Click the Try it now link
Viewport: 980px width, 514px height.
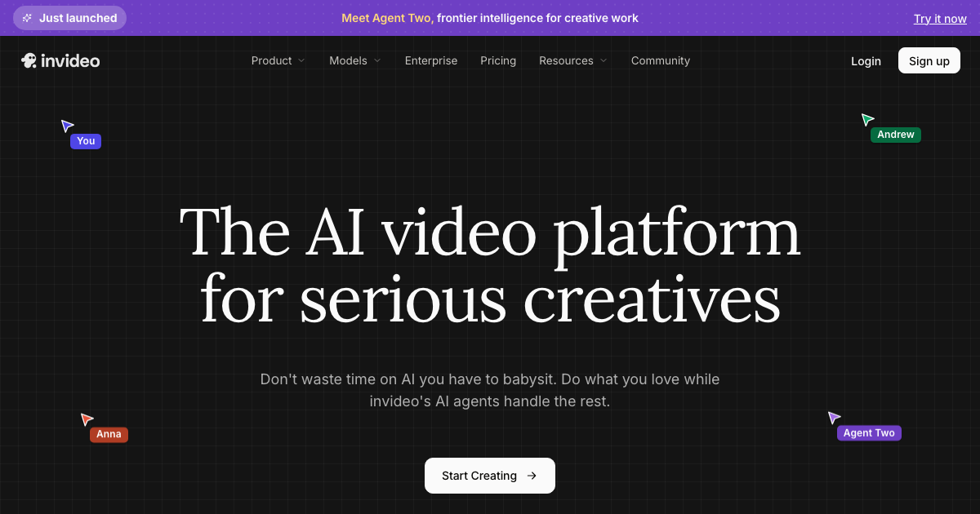coord(940,19)
